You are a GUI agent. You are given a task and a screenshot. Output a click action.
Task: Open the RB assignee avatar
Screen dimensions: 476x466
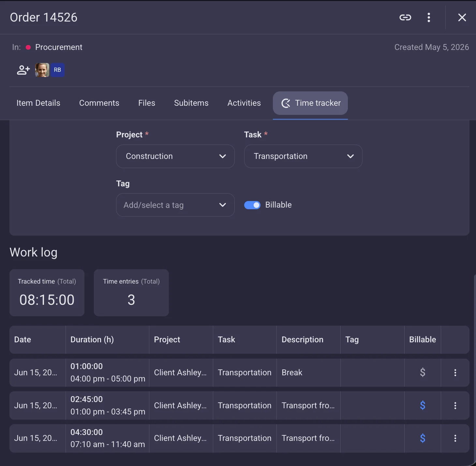click(x=57, y=70)
